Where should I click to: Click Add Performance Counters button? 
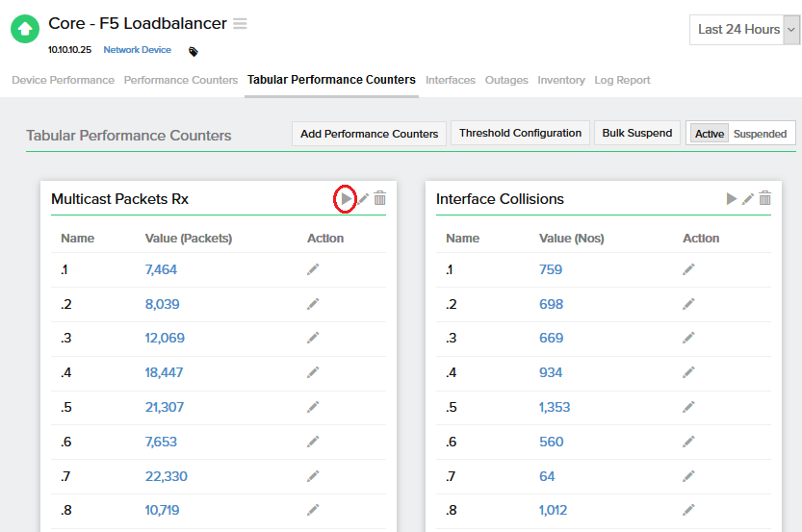(369, 134)
